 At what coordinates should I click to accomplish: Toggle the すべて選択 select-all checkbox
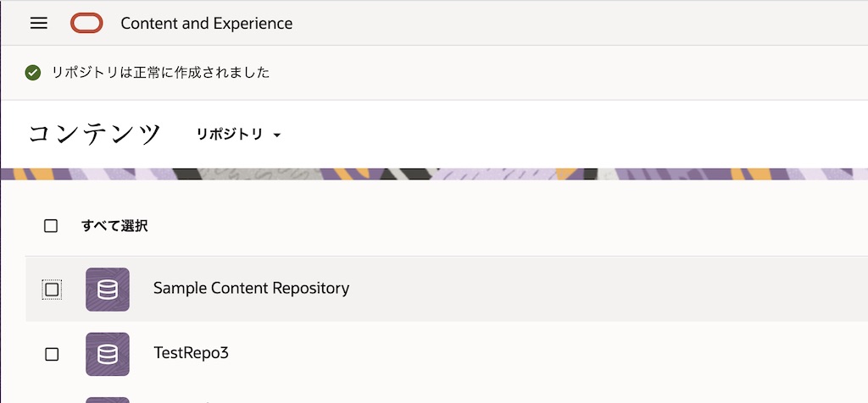pyautogui.click(x=51, y=226)
